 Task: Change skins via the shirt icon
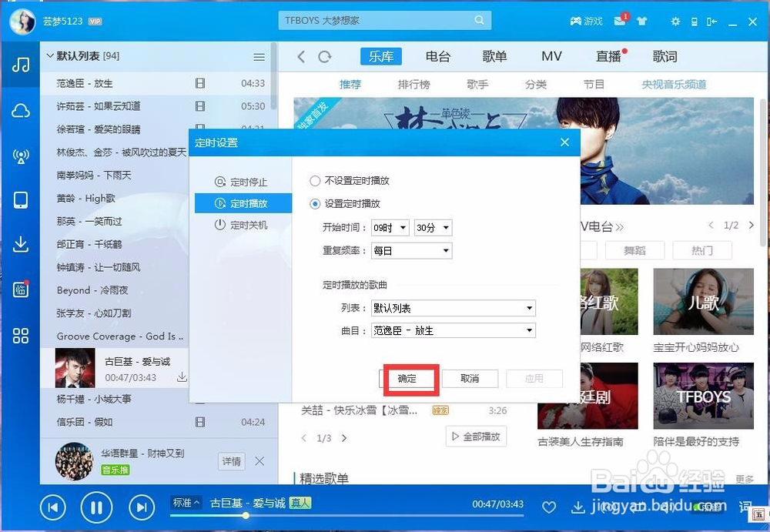pos(642,22)
